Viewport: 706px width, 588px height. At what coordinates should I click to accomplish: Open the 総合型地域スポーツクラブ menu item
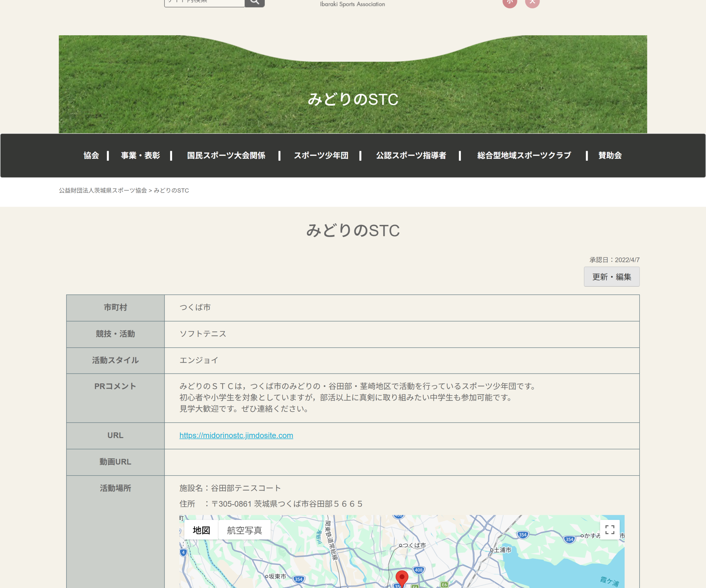pos(524,155)
